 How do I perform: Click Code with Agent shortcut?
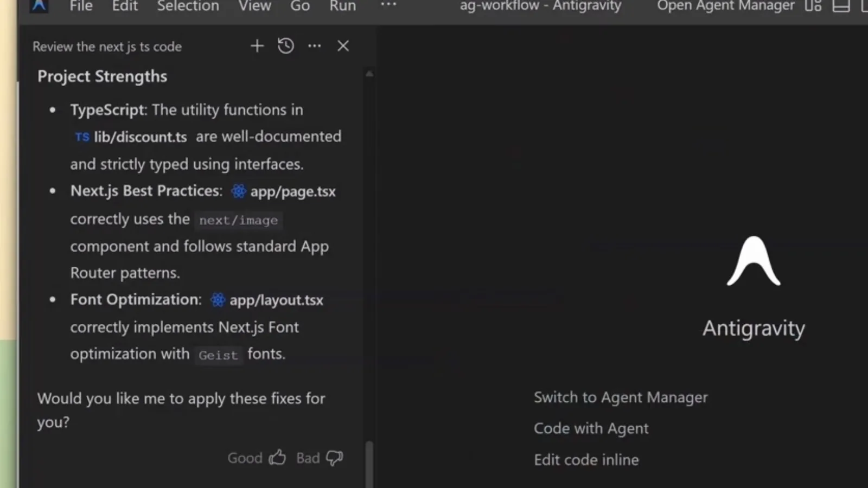(x=591, y=428)
